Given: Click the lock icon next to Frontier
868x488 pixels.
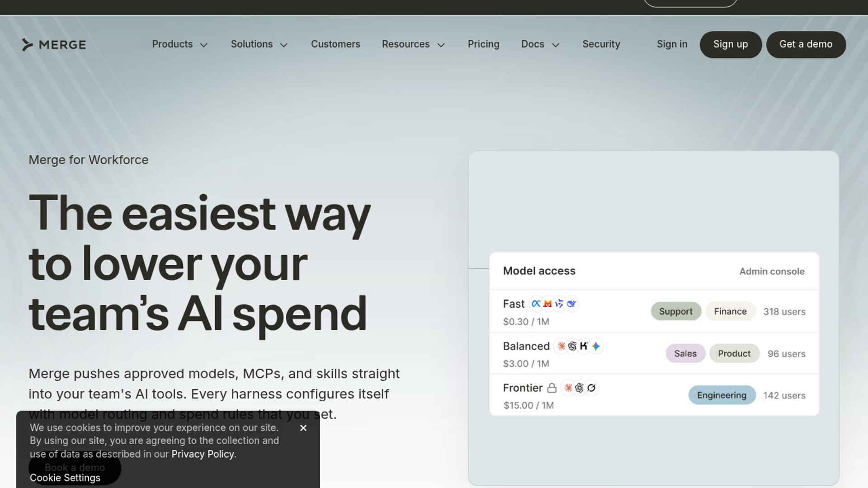Looking at the screenshot, I should [x=552, y=388].
